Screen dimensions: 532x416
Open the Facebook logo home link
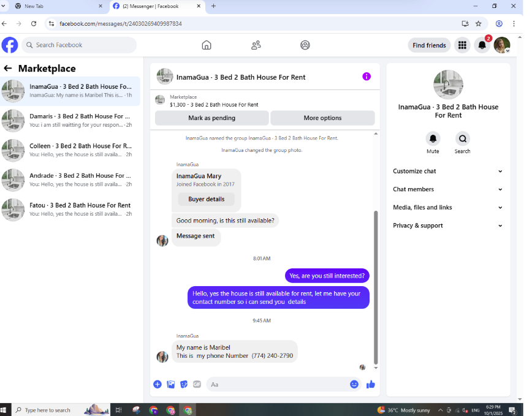(10, 45)
